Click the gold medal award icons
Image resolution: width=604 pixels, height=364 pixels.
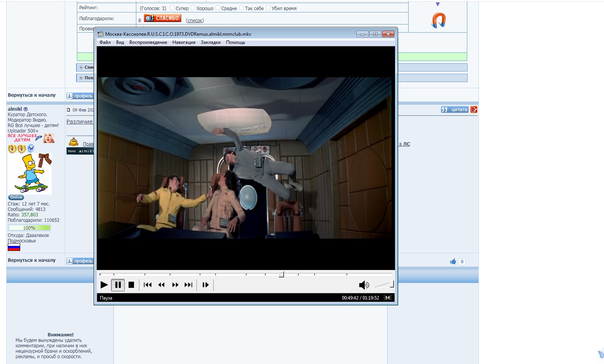[x=17, y=148]
